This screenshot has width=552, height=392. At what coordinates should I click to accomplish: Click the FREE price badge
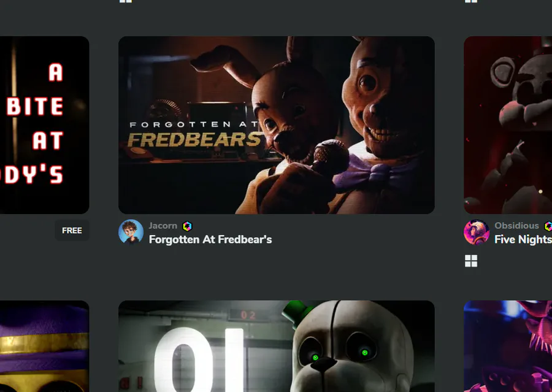[x=72, y=230]
